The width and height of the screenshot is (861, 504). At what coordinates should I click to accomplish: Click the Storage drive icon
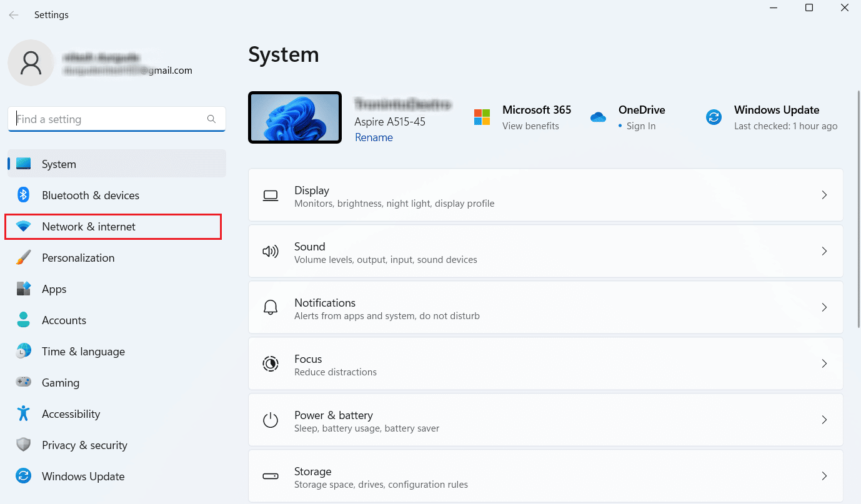coord(271,477)
